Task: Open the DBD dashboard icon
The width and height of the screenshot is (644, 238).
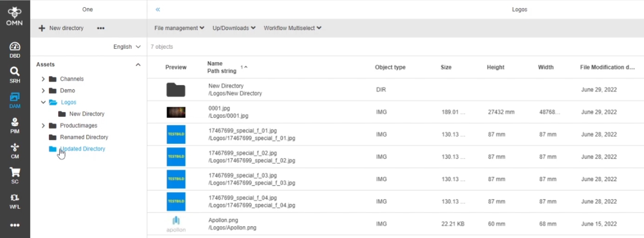Action: tap(15, 49)
